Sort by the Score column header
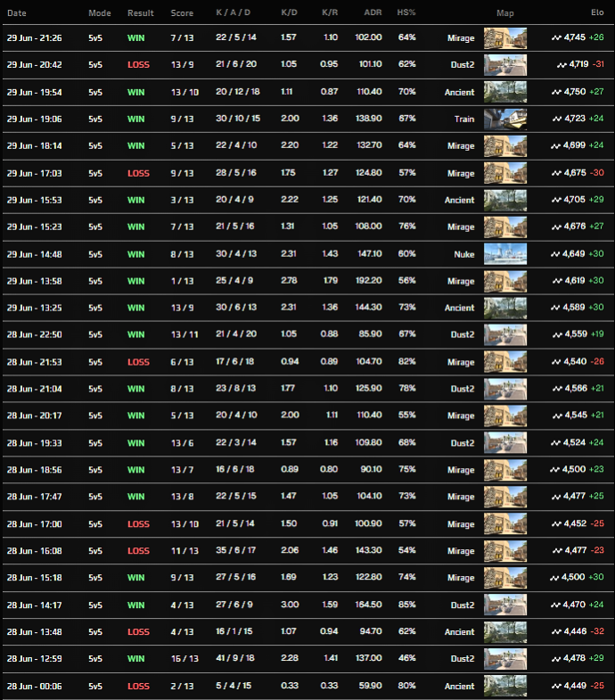Image resolution: width=615 pixels, height=700 pixels. point(182,13)
